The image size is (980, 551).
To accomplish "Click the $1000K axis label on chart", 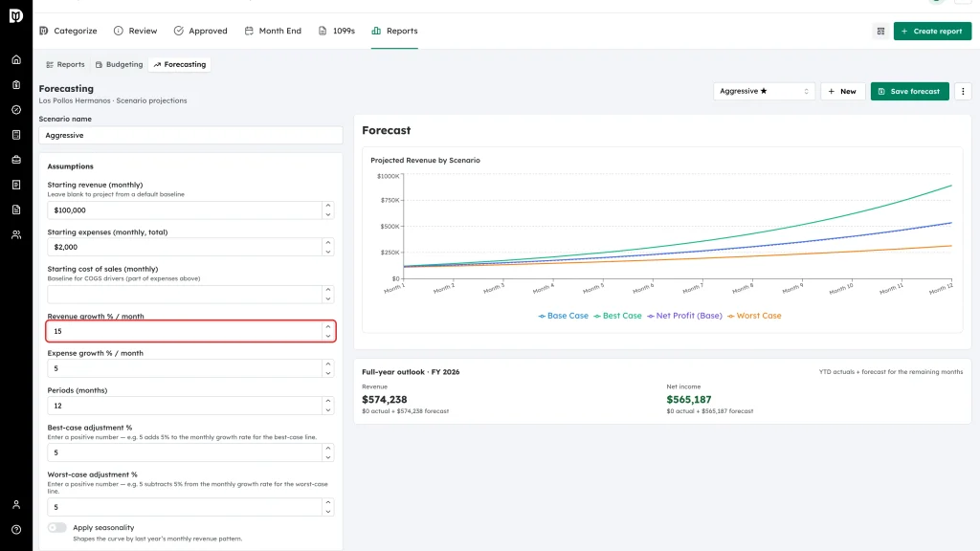I will 389,176.
